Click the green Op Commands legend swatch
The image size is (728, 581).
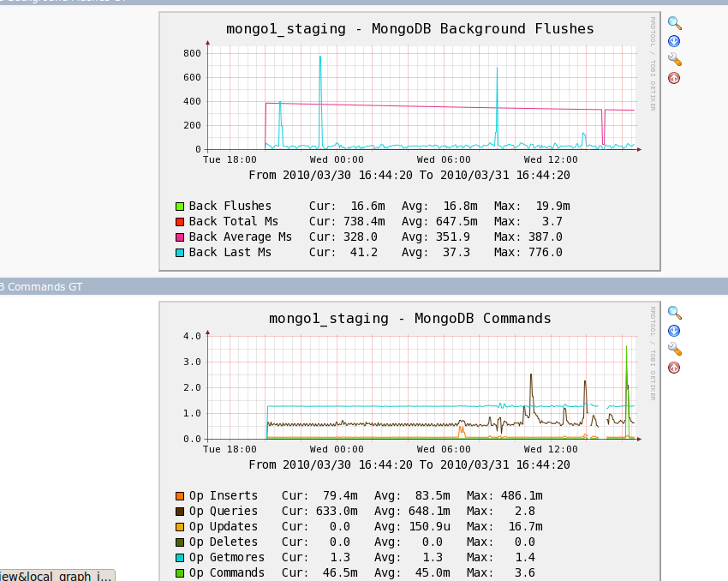click(180, 572)
